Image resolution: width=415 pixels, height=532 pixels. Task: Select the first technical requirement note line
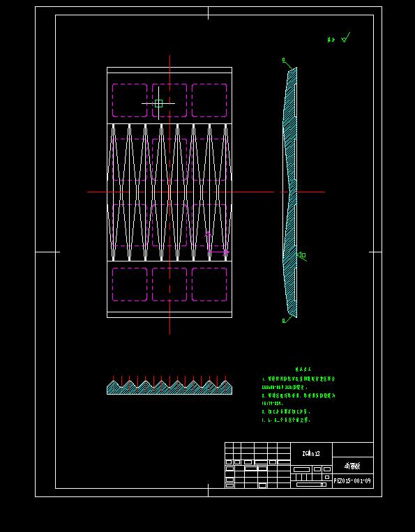tap(299, 379)
